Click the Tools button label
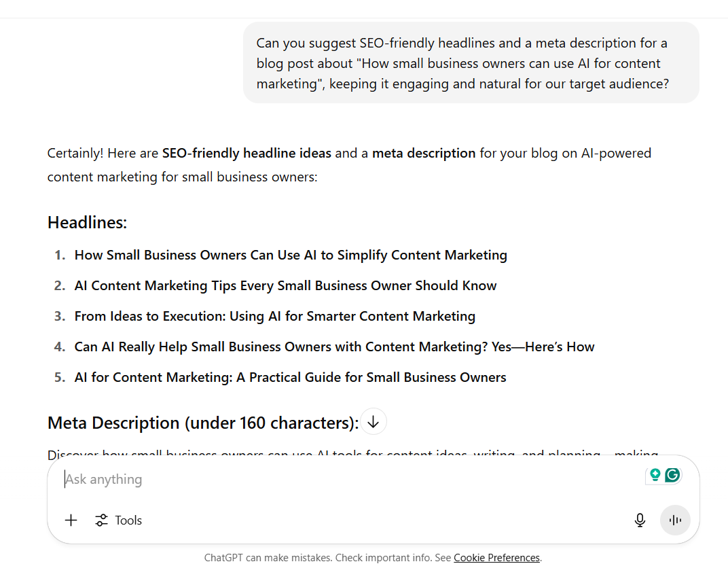Image resolution: width=728 pixels, height=566 pixels. click(128, 520)
